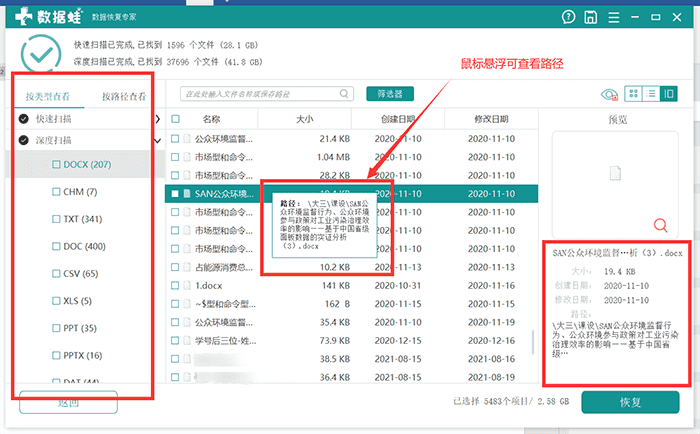Open the help question mark icon
Screen dimensions: 700x434
(x=569, y=17)
